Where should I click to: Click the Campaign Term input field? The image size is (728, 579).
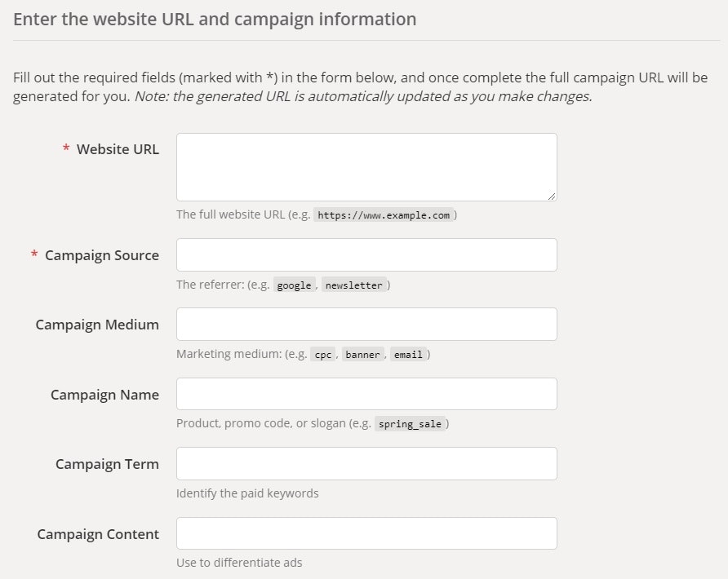pos(366,463)
